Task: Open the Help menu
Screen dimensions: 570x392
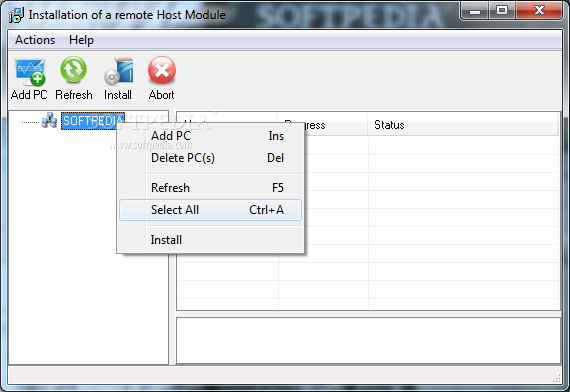Action: 81,40
